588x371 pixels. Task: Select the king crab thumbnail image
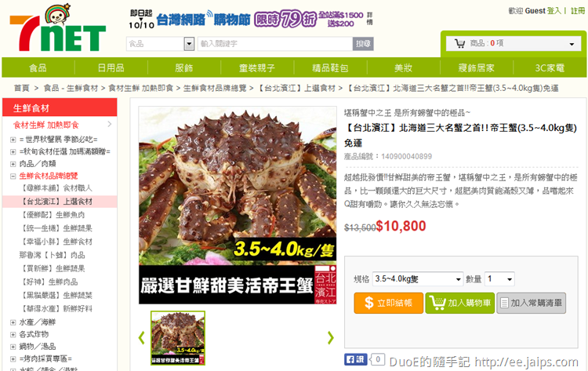(x=178, y=338)
